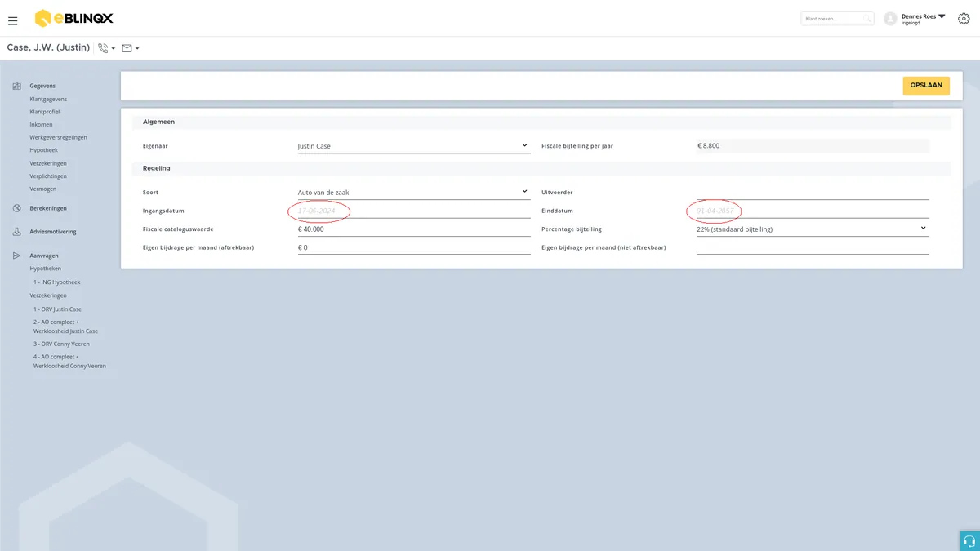Click the eBlinqx logo
This screenshot has width=980, height=551.
pos(73,18)
